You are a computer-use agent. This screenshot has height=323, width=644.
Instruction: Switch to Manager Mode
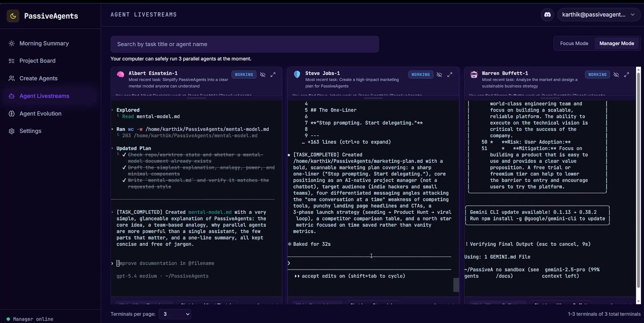click(616, 44)
